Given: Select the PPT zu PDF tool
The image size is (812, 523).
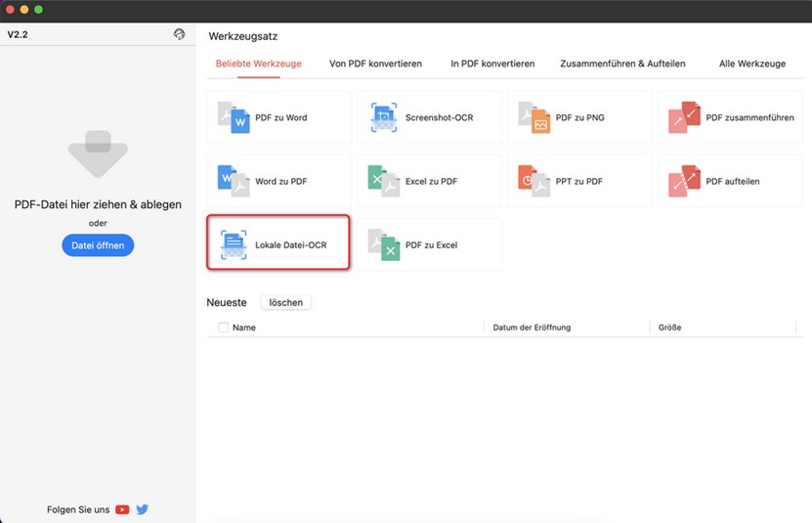Looking at the screenshot, I should 579,181.
